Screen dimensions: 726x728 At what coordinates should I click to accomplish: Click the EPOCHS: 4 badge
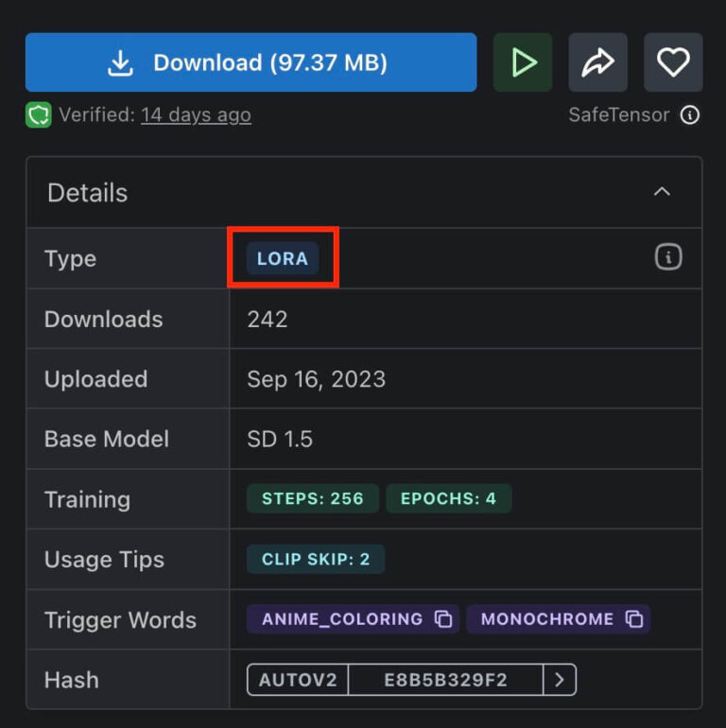tap(448, 498)
